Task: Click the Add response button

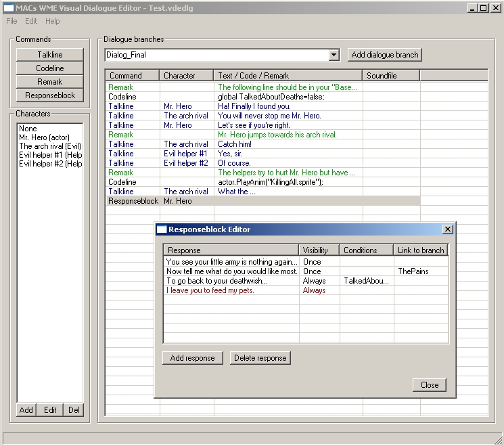Action: pos(193,358)
